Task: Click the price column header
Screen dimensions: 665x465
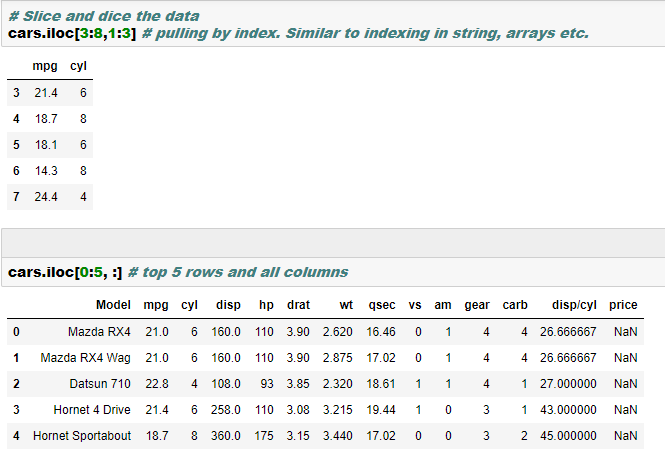Action: point(623,305)
